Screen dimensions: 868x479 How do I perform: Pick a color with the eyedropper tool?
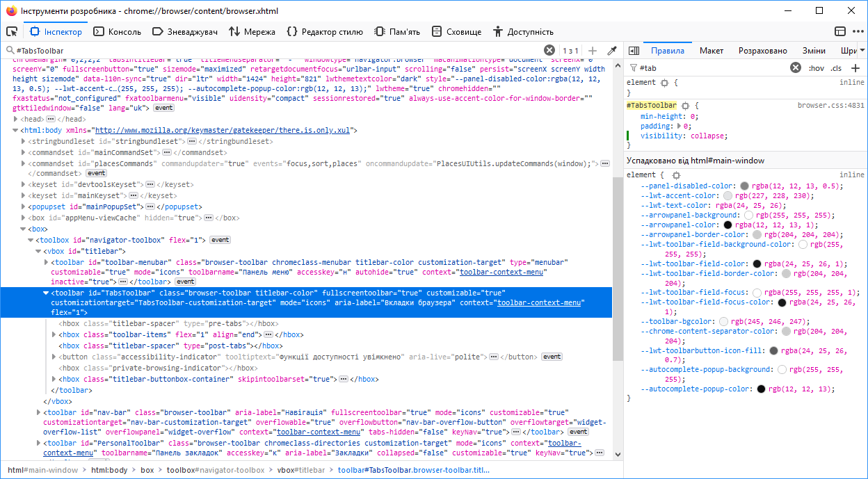point(612,51)
